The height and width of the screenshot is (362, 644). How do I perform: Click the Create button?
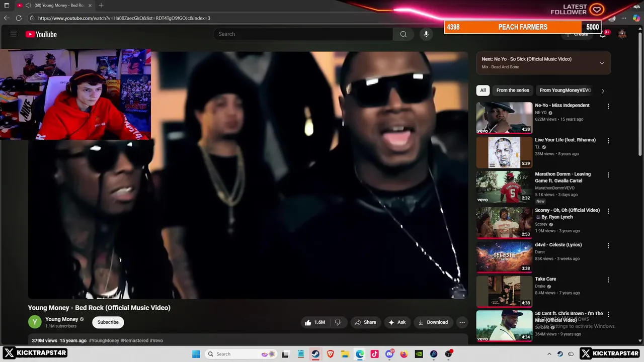pyautogui.click(x=577, y=34)
